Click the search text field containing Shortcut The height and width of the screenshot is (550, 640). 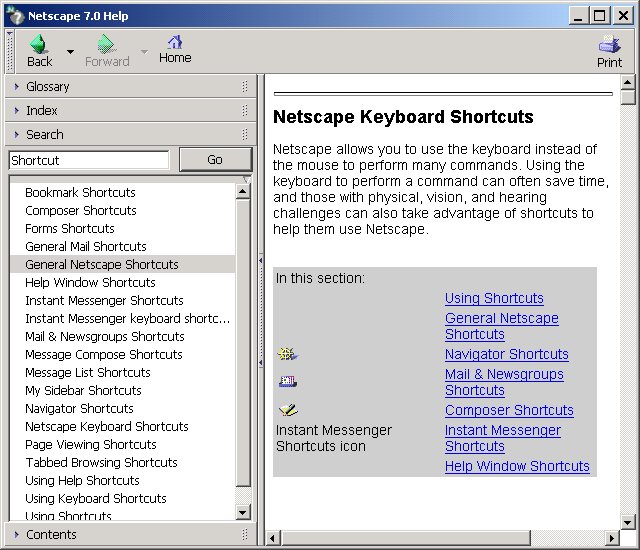(89, 160)
